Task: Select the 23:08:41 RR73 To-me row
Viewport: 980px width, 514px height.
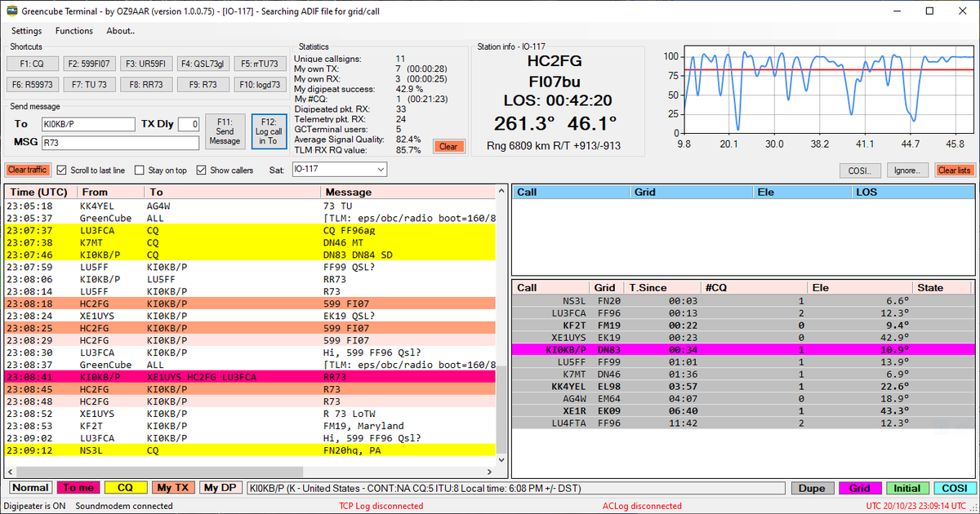Action: pyautogui.click(x=251, y=378)
